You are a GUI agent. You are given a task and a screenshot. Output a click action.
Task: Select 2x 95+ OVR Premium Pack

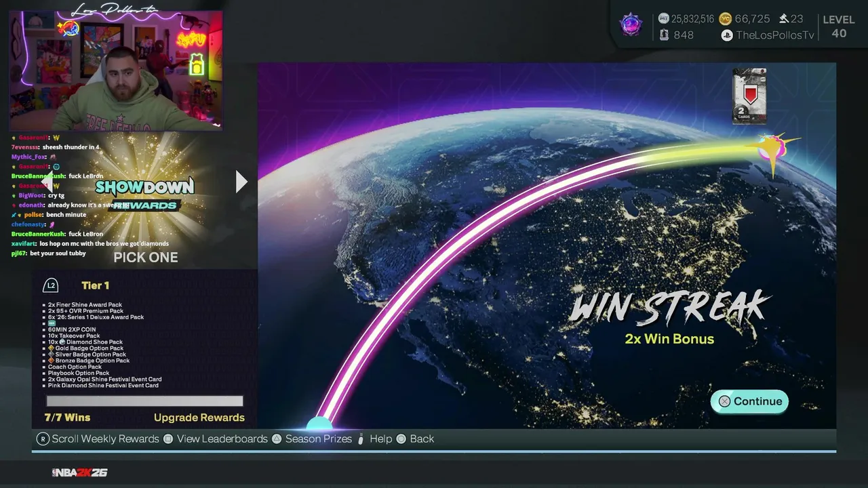(x=85, y=311)
